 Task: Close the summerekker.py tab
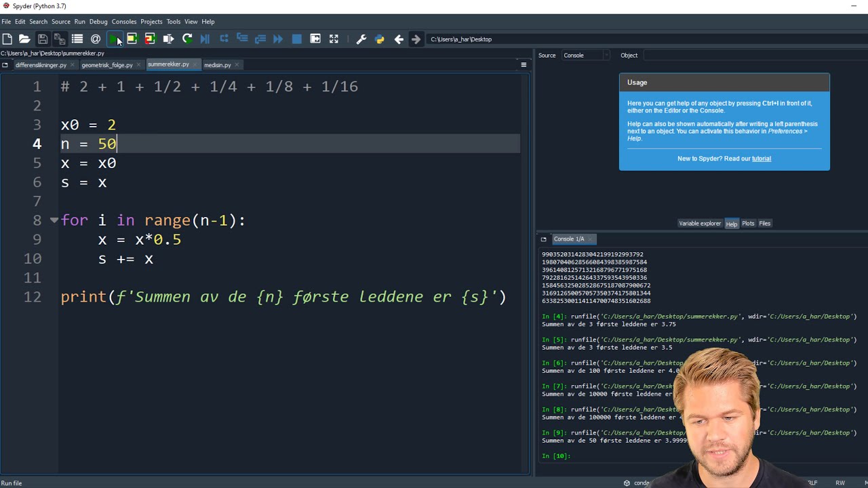(195, 65)
